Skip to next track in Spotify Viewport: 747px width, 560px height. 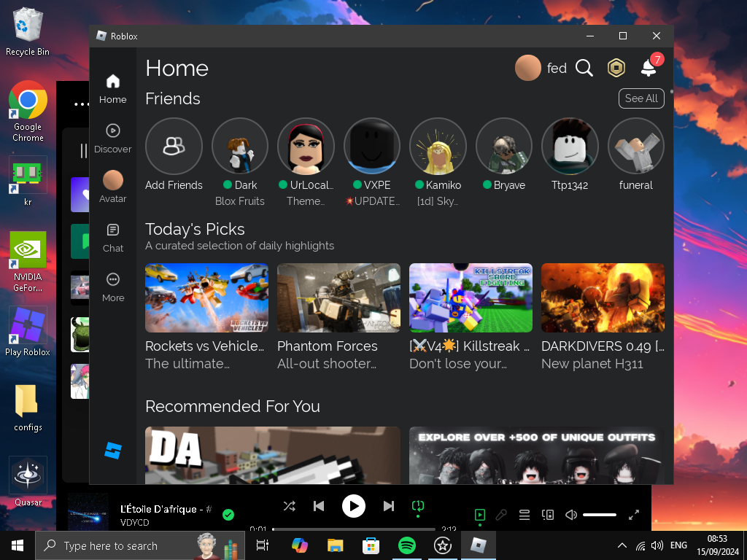tap(389, 506)
